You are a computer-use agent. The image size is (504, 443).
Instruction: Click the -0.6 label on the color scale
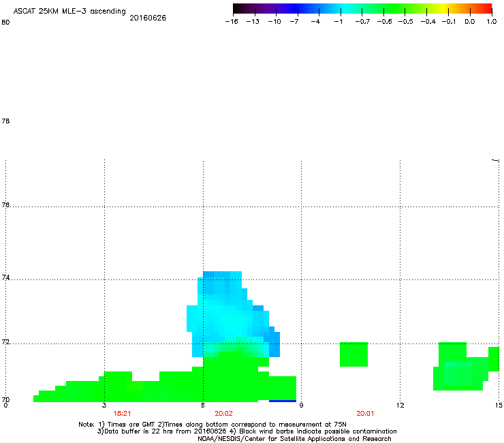pyautogui.click(x=384, y=22)
